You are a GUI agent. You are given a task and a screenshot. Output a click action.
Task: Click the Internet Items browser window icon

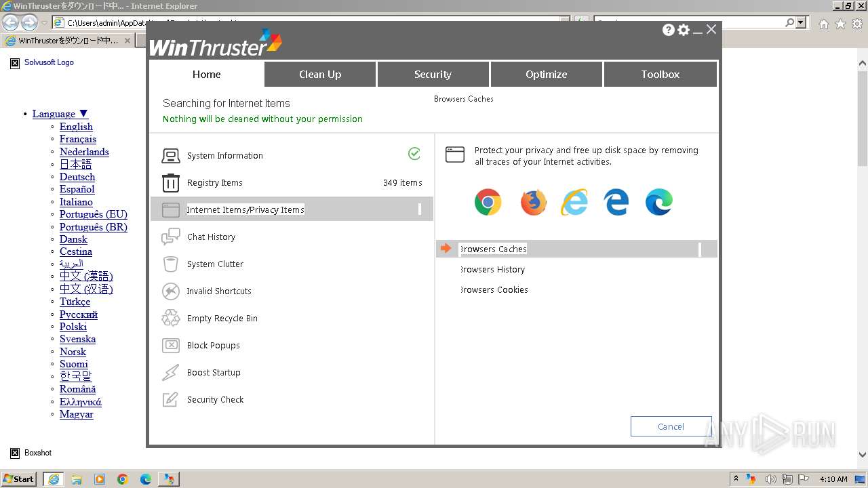[x=171, y=210]
